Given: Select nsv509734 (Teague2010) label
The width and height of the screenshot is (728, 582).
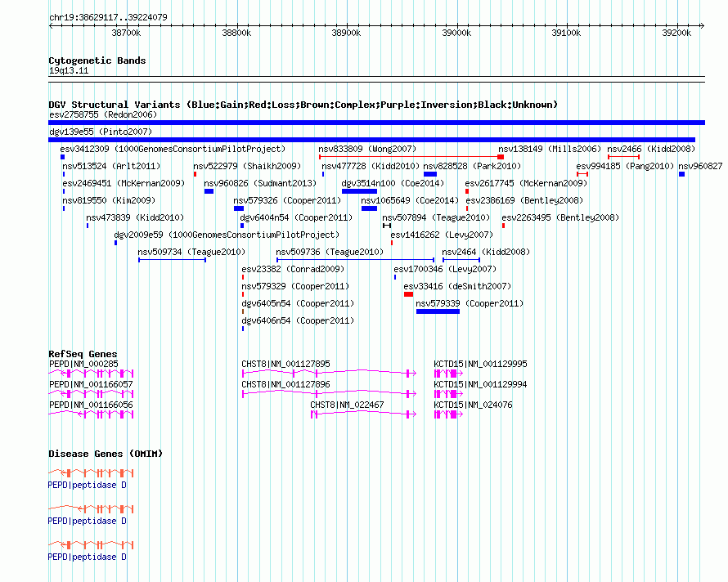Looking at the screenshot, I should (x=191, y=252).
